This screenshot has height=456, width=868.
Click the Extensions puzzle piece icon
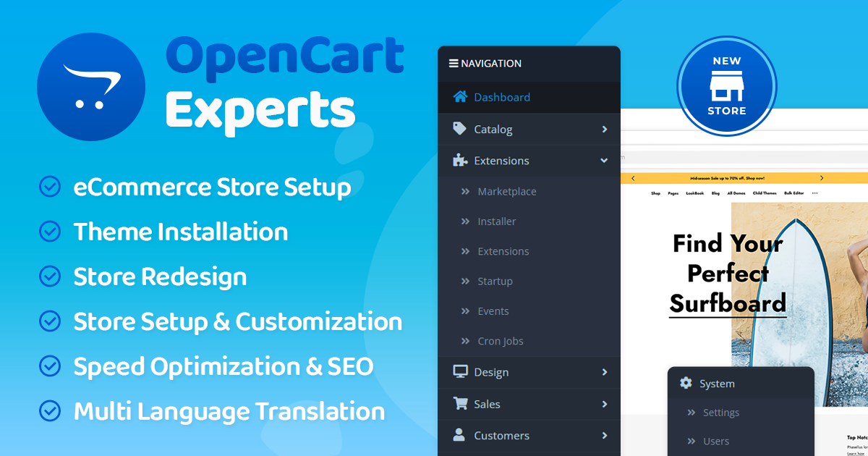[459, 161]
